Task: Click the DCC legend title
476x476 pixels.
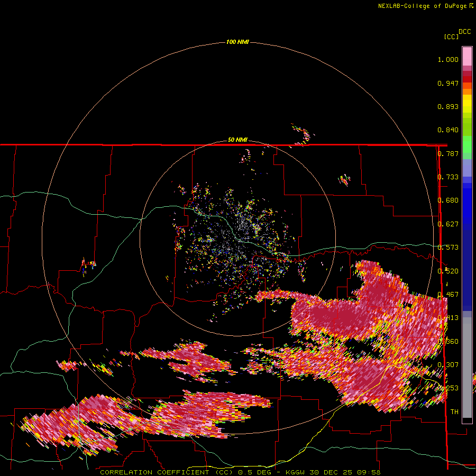Action: point(465,32)
